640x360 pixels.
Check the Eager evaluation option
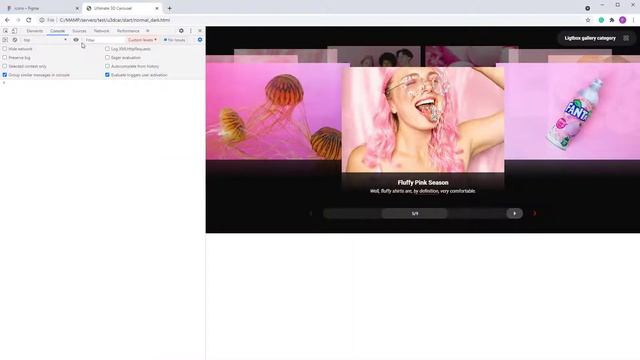click(107, 58)
